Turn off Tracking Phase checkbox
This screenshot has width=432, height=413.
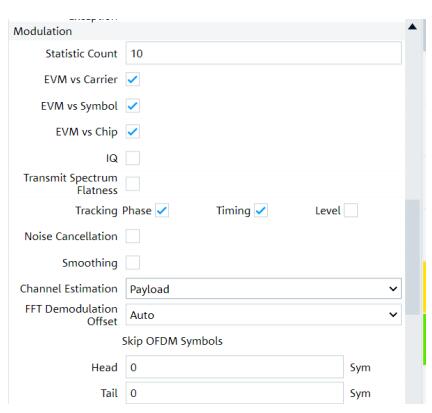tap(162, 211)
